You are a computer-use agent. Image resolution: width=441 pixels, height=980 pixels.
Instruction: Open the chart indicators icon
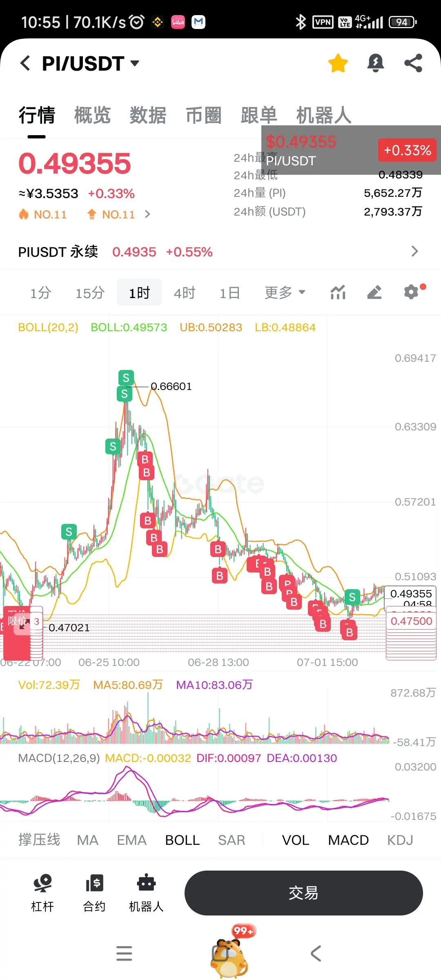click(338, 292)
